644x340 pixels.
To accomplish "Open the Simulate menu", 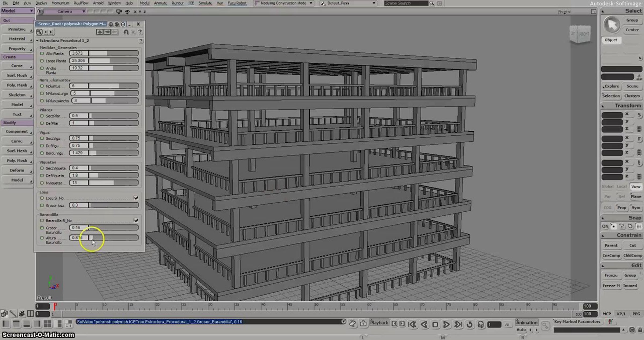I will click(205, 3).
